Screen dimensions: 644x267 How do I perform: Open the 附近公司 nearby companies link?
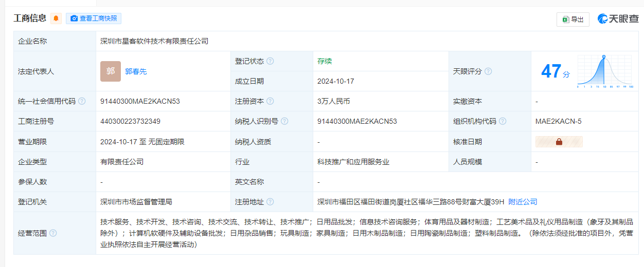tap(523, 202)
